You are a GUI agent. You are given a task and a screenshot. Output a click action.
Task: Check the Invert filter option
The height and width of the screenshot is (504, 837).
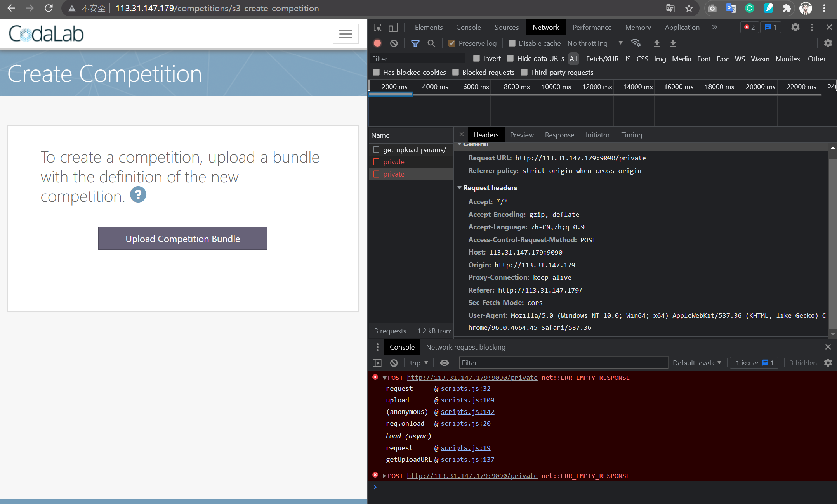click(x=476, y=58)
